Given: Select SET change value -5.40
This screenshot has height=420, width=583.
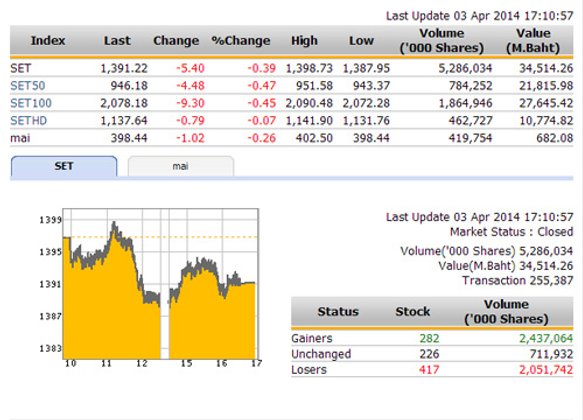Looking at the screenshot, I should pos(190,68).
